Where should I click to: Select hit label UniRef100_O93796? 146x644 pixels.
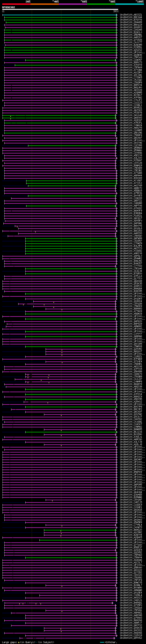coord(131,143)
